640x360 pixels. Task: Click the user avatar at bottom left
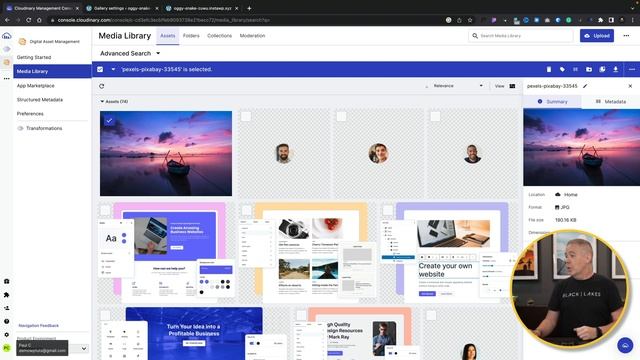(x=7, y=348)
